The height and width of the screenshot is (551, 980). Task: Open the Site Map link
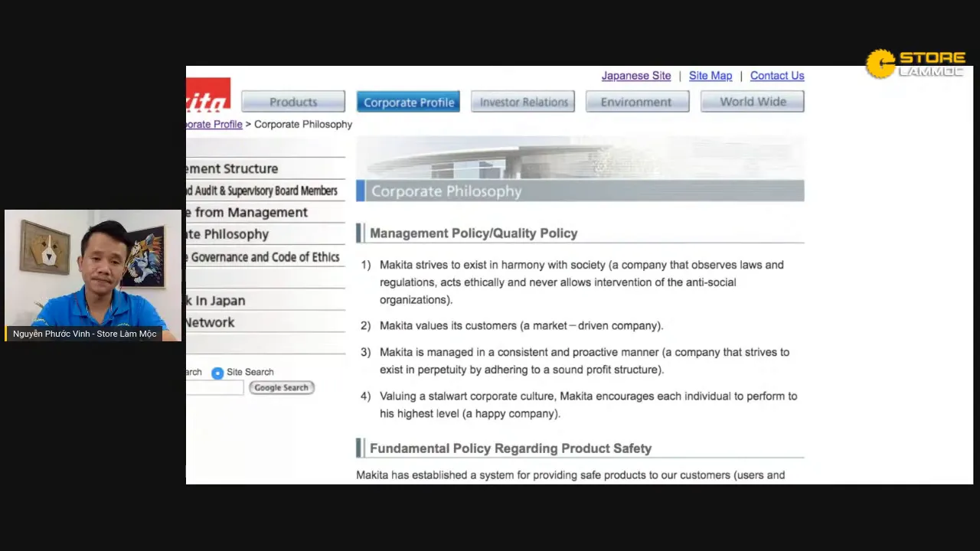click(x=710, y=76)
